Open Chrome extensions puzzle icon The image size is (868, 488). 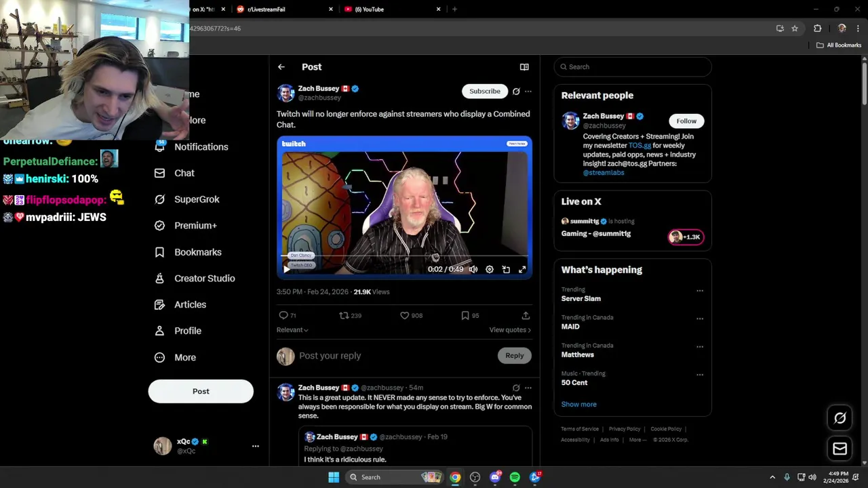coord(817,28)
